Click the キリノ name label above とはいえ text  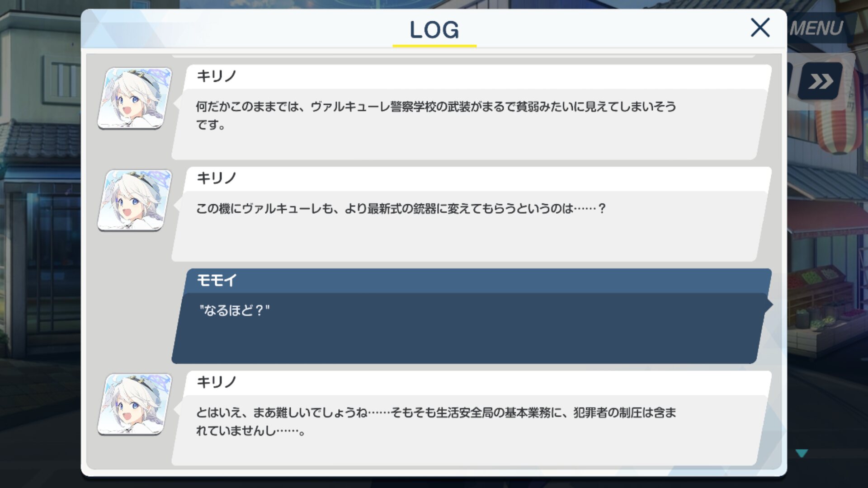pos(216,382)
